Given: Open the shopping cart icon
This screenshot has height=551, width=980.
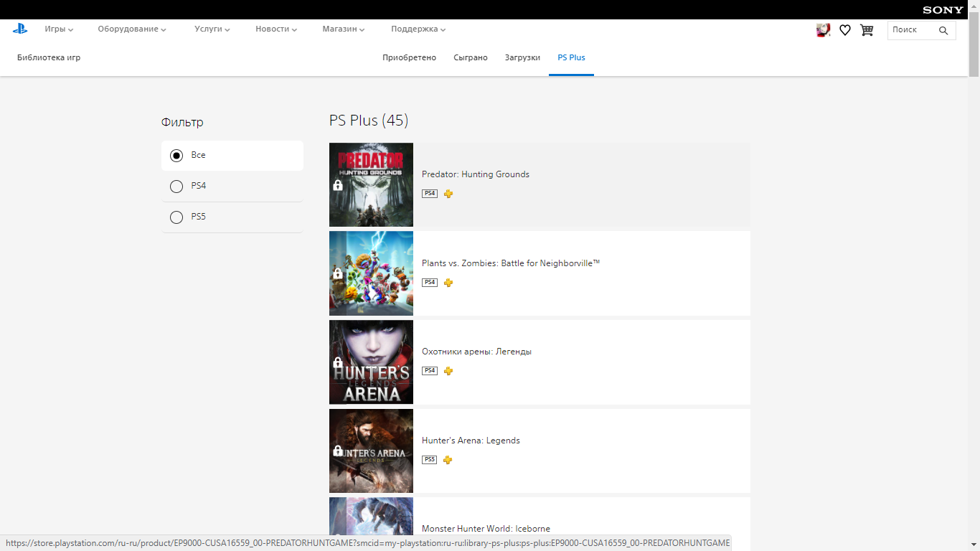Looking at the screenshot, I should pyautogui.click(x=867, y=30).
